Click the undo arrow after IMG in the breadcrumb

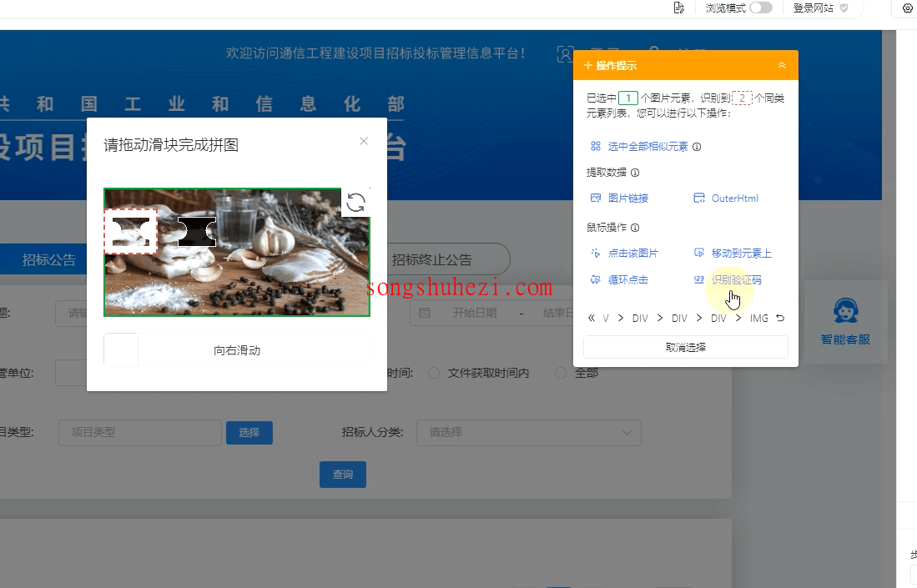click(780, 318)
